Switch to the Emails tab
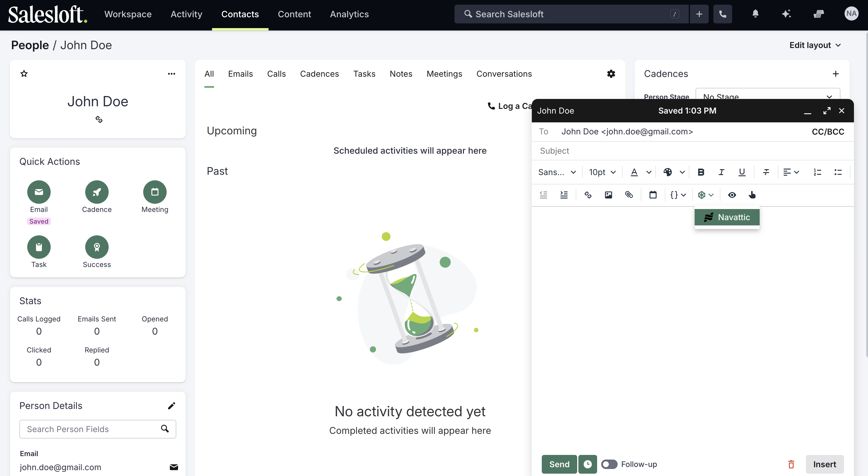 click(240, 74)
